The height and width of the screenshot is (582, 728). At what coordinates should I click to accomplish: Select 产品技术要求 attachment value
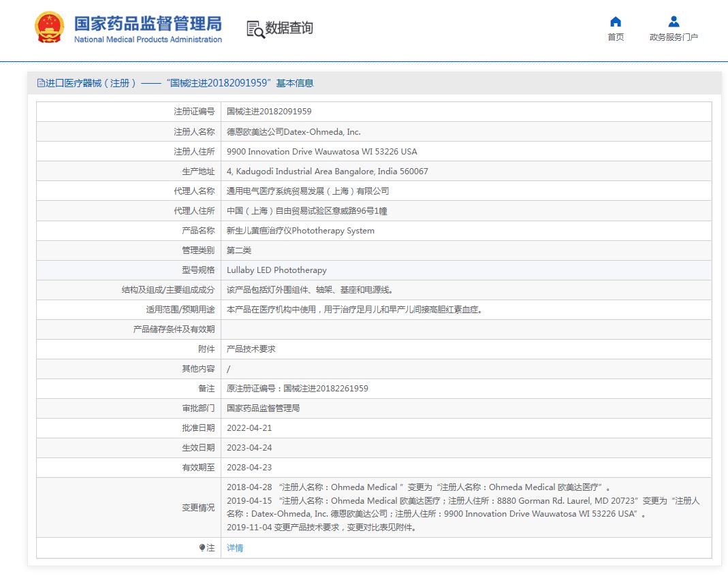251,349
